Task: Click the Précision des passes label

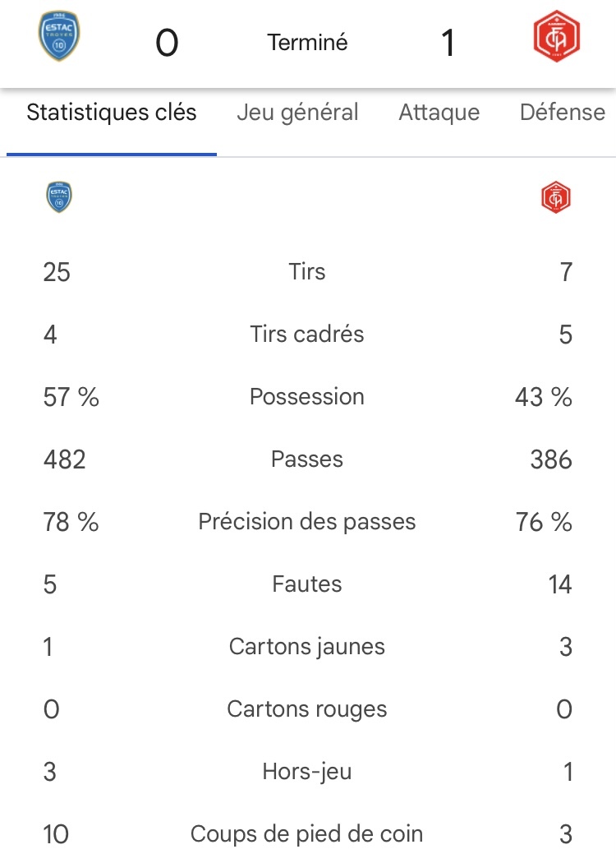Action: (307, 522)
